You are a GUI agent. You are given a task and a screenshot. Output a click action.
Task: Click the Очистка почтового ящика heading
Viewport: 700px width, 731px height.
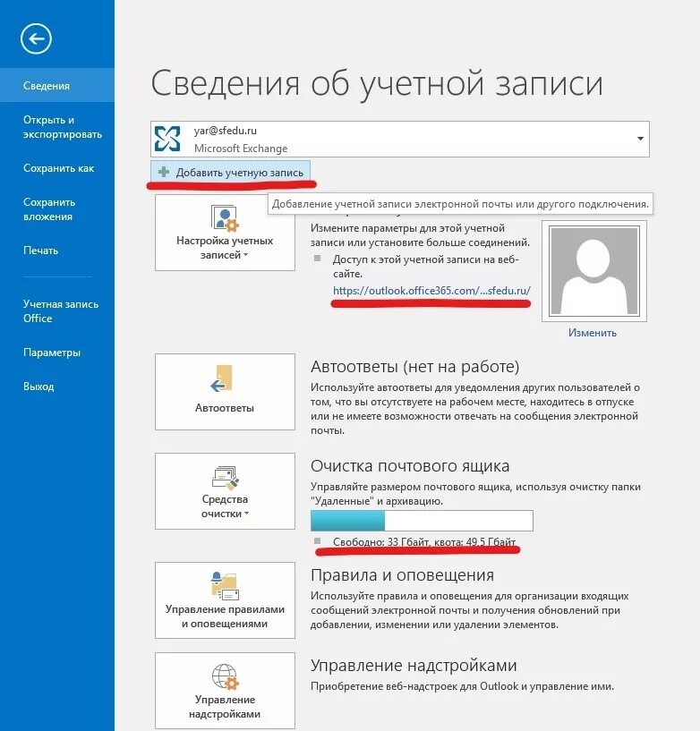pos(410,466)
